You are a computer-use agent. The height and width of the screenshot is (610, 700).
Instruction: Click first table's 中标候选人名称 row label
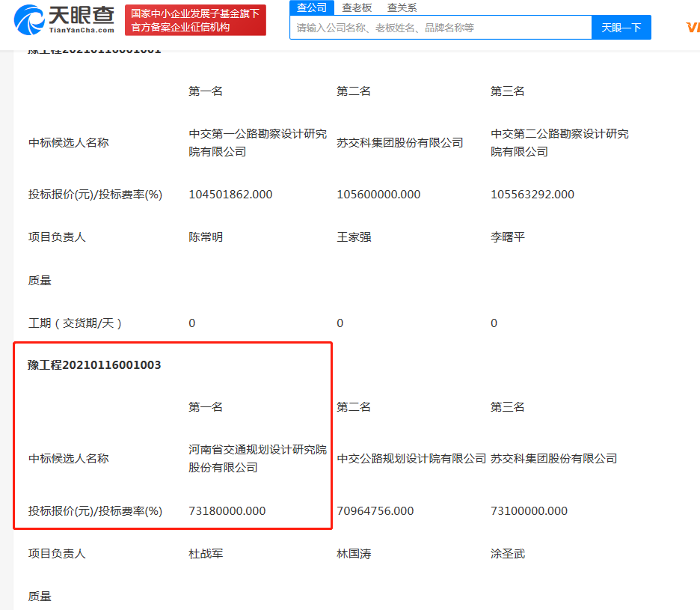pyautogui.click(x=68, y=143)
